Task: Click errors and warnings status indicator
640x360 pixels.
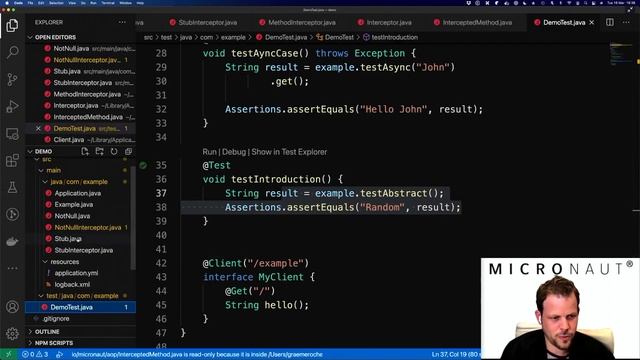Action: 35,354
